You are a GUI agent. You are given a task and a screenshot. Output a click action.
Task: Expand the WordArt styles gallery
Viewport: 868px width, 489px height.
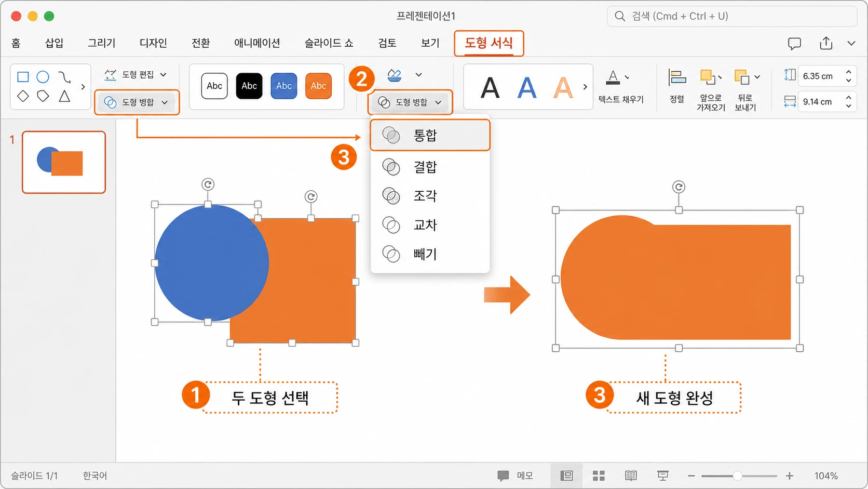(585, 87)
